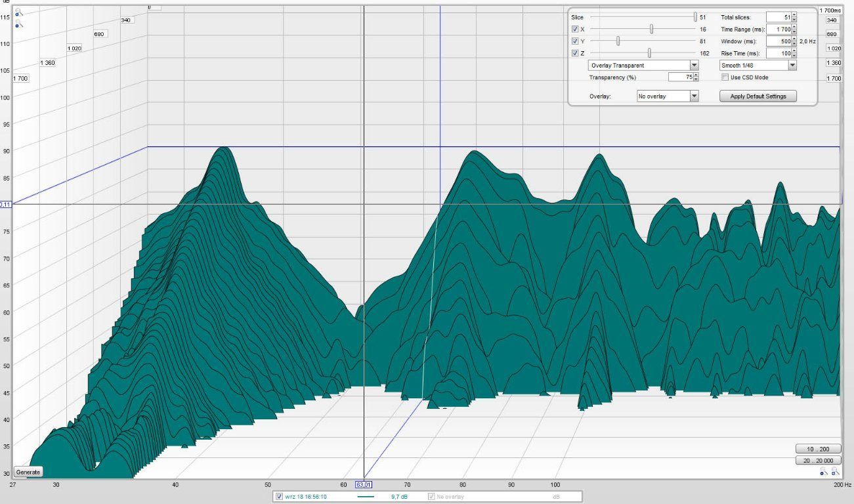Click the upper vertical-axis zoom magnifier icon
This screenshot has height=504, width=854.
pos(19,12)
